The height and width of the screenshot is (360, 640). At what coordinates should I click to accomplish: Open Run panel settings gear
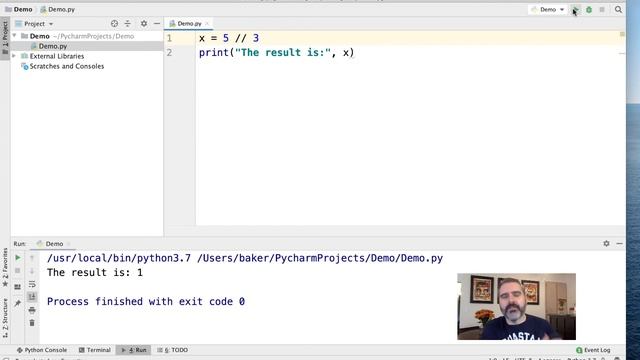pyautogui.click(x=607, y=243)
